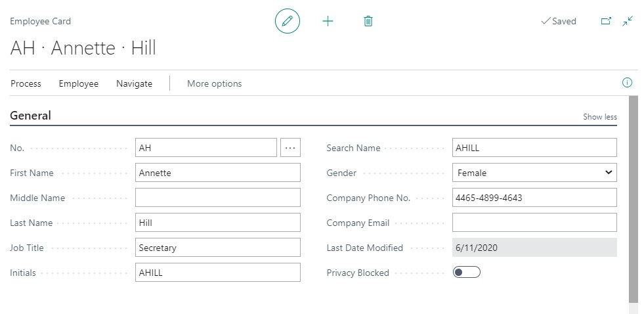Click the Middle Name input field
Screen dimensions: 644x314
218,198
